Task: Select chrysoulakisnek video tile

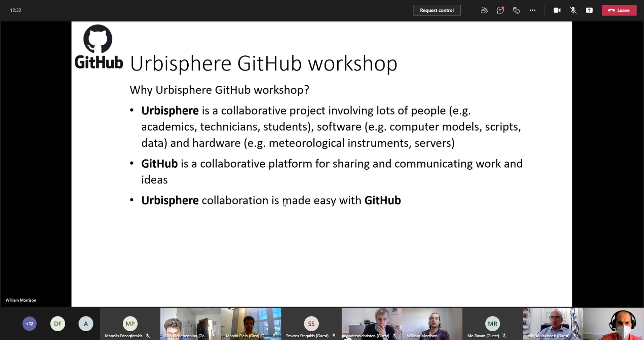Action: pyautogui.click(x=553, y=324)
